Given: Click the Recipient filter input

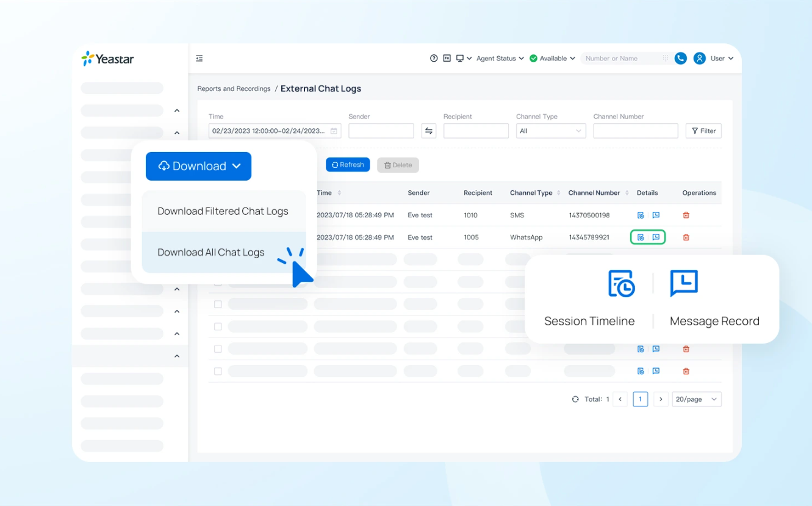Looking at the screenshot, I should click(x=476, y=131).
